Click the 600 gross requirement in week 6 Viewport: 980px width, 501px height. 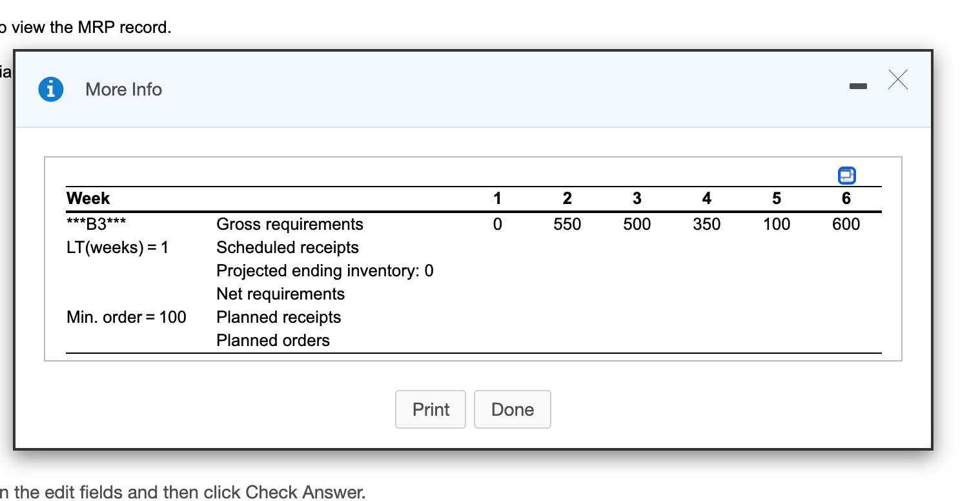846,224
